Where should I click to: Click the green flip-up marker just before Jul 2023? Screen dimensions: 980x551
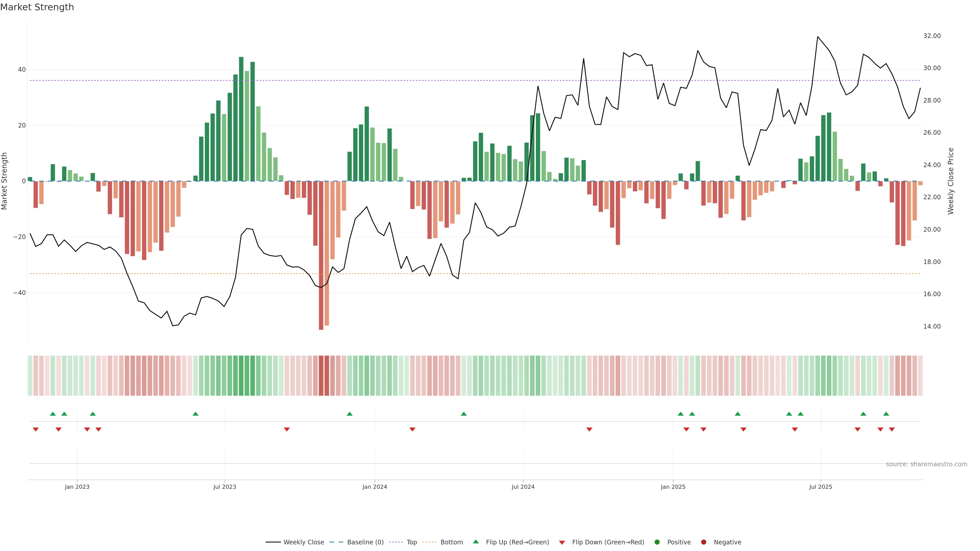point(195,414)
